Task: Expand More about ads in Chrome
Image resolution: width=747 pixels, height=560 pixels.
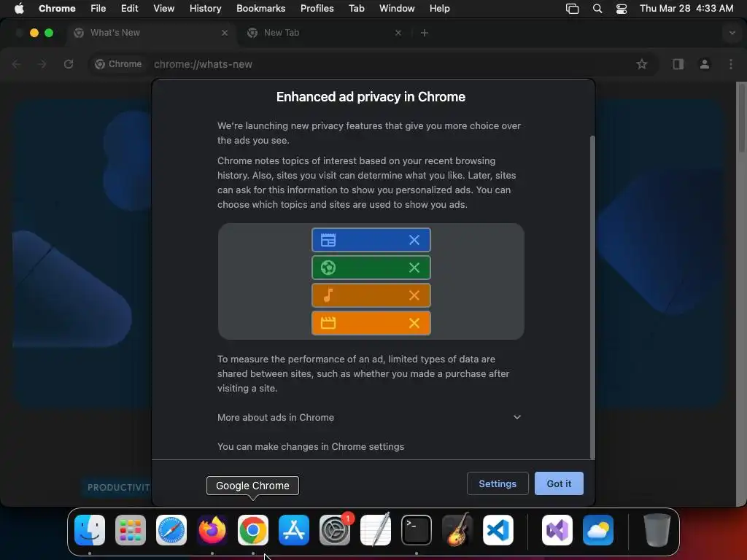Action: [370, 417]
